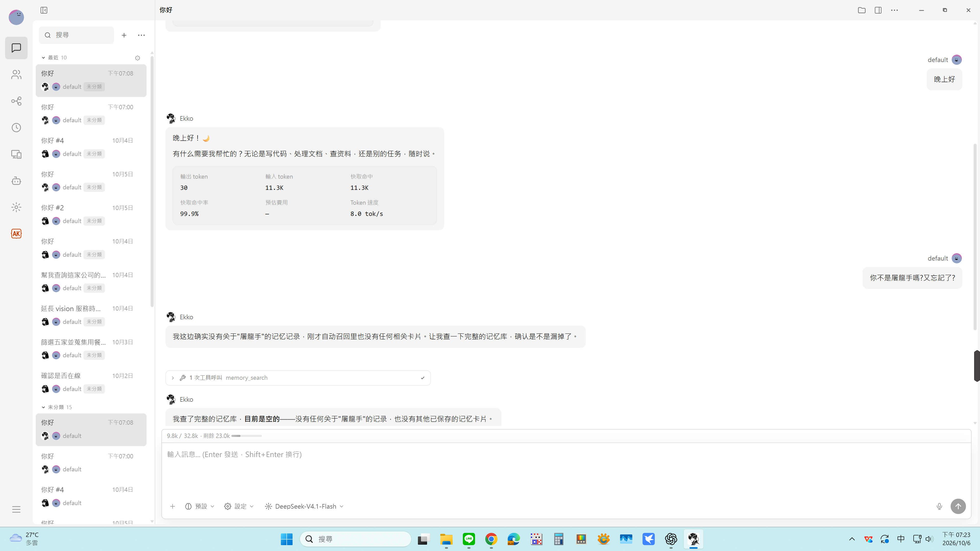Open conversation list more options ellipsis
The height and width of the screenshot is (551, 980).
click(x=141, y=35)
